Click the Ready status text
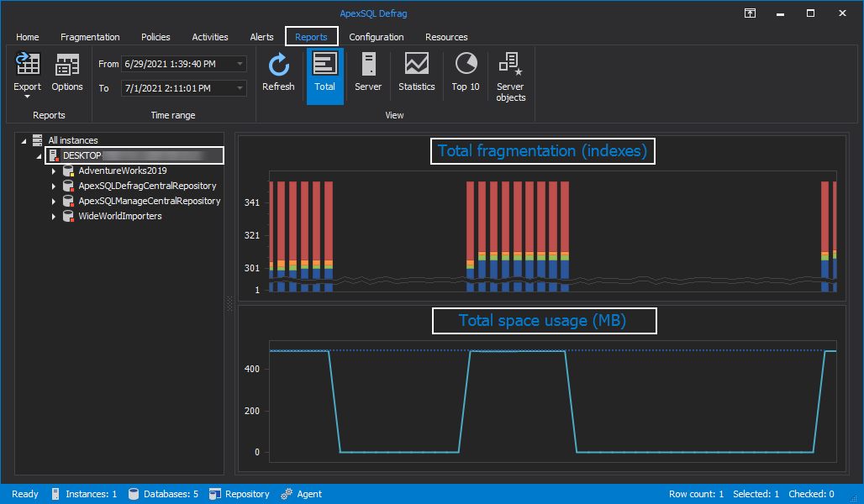Image resolution: width=864 pixels, height=504 pixels. [x=25, y=494]
